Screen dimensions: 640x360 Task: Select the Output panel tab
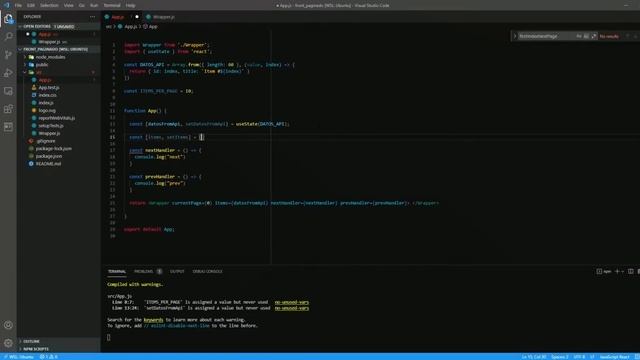[x=177, y=271]
